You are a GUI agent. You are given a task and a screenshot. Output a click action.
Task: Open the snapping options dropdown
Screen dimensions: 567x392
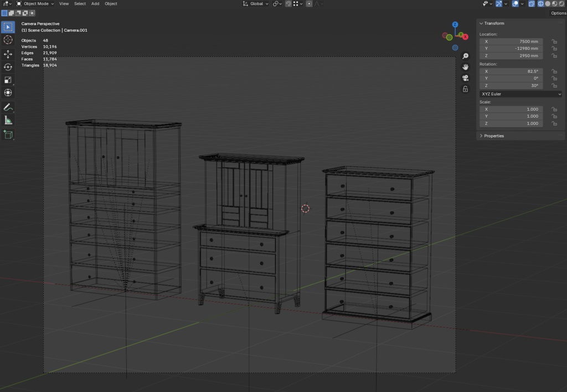pyautogui.click(x=298, y=4)
